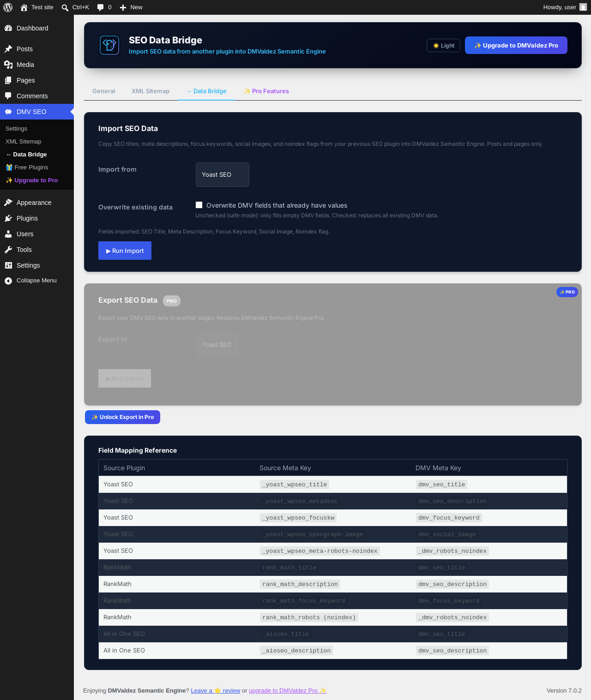Click the _aioseo_description source key cell
The height and width of the screenshot is (700, 591).
point(296,651)
